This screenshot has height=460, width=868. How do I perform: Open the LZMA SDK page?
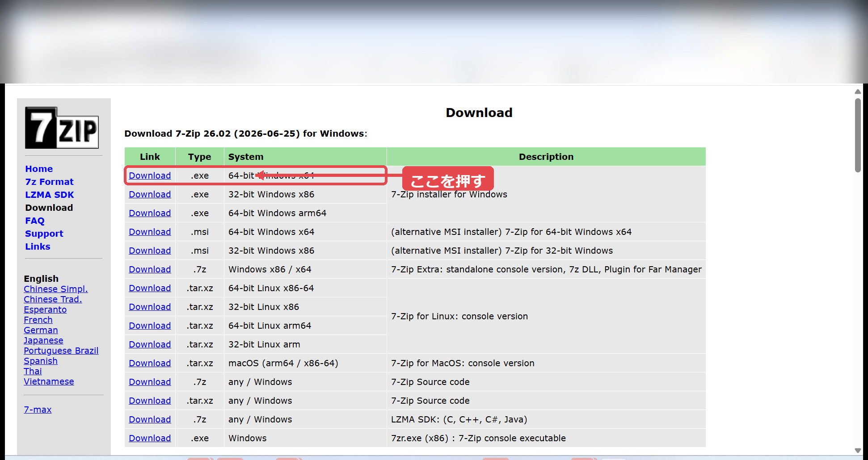[49, 195]
